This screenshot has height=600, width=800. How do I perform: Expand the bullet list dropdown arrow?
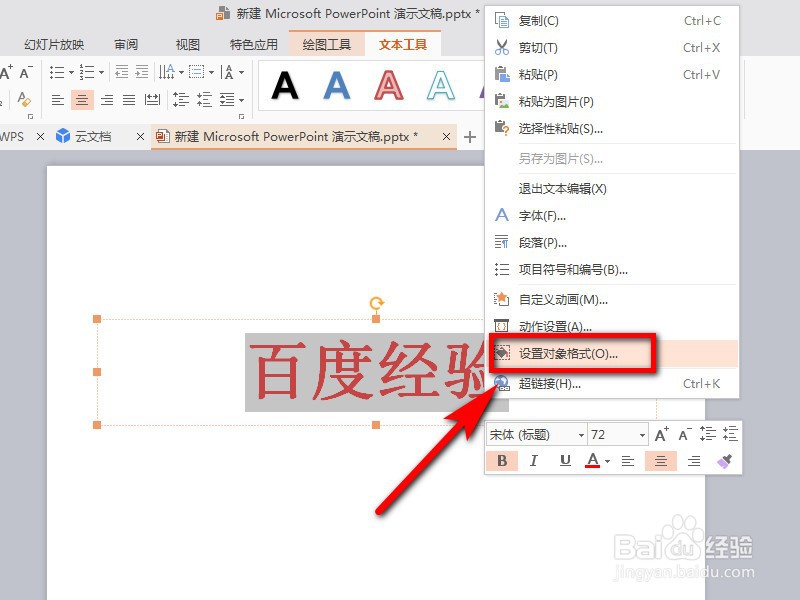click(71, 72)
